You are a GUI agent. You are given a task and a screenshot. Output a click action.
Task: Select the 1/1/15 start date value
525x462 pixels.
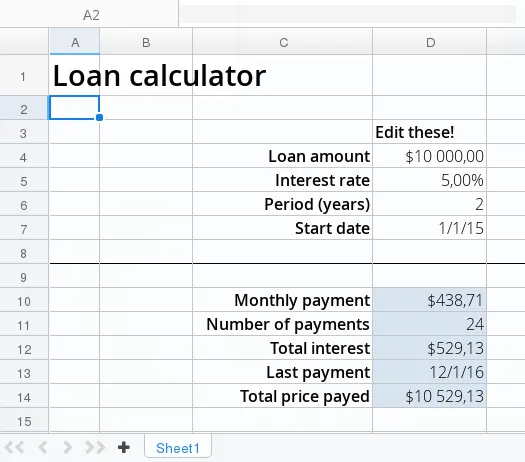coord(429,228)
